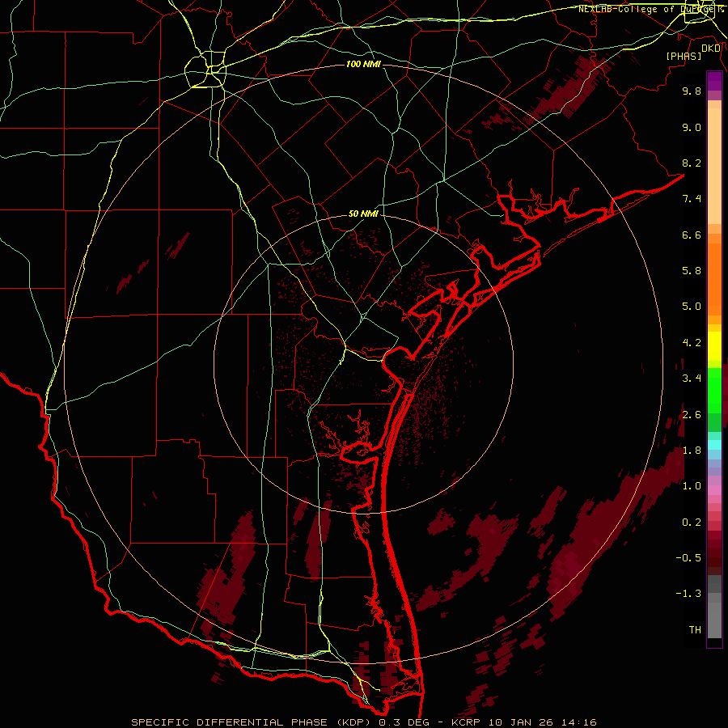Click the 3.4 value on the color scale
The width and height of the screenshot is (728, 728).
coord(692,379)
